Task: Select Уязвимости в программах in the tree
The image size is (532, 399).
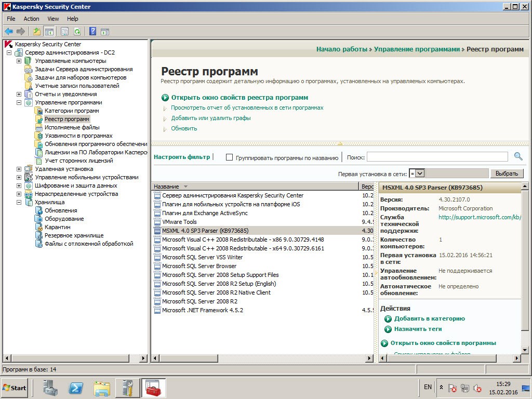Action: (x=78, y=136)
